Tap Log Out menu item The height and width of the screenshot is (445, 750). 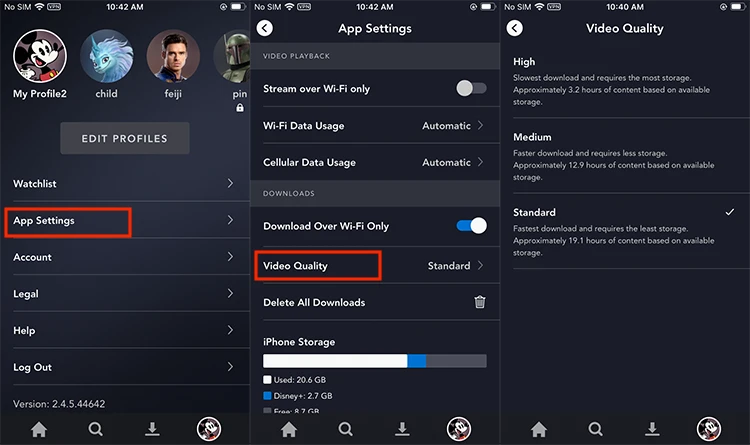124,367
